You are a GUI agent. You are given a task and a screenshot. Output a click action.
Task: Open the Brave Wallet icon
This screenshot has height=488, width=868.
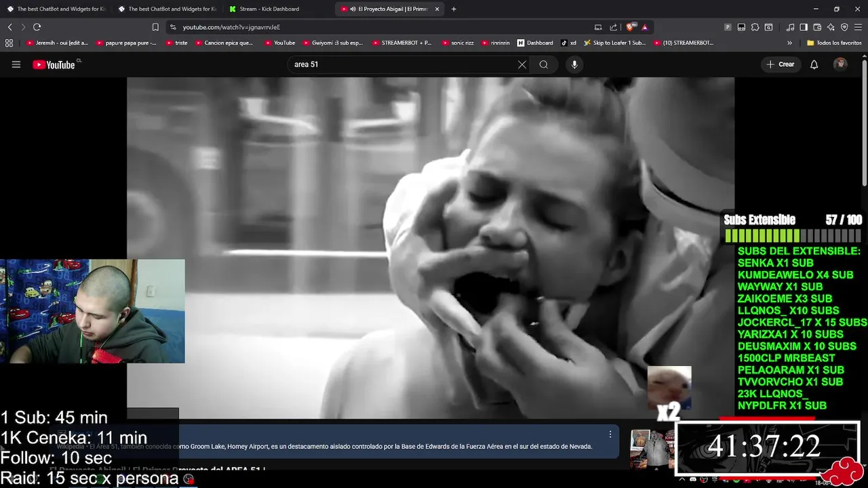point(817,27)
